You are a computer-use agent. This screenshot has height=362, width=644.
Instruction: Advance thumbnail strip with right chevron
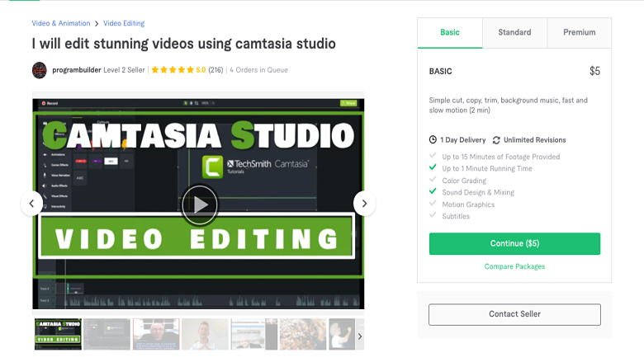tap(360, 336)
